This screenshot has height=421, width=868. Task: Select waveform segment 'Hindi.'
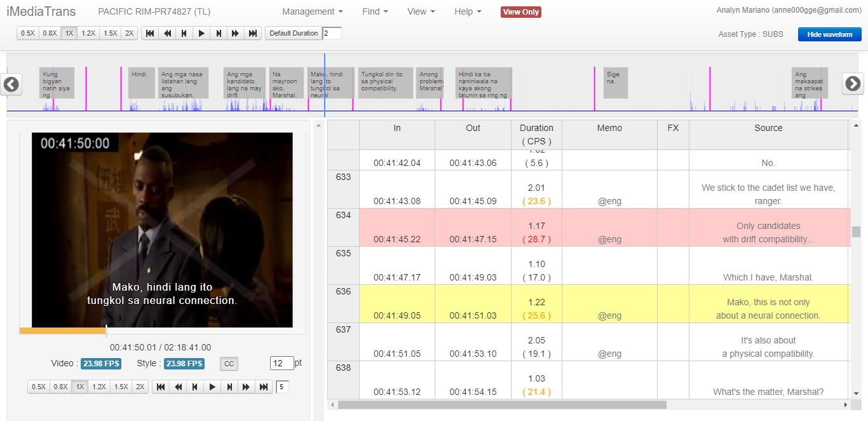pyautogui.click(x=142, y=83)
